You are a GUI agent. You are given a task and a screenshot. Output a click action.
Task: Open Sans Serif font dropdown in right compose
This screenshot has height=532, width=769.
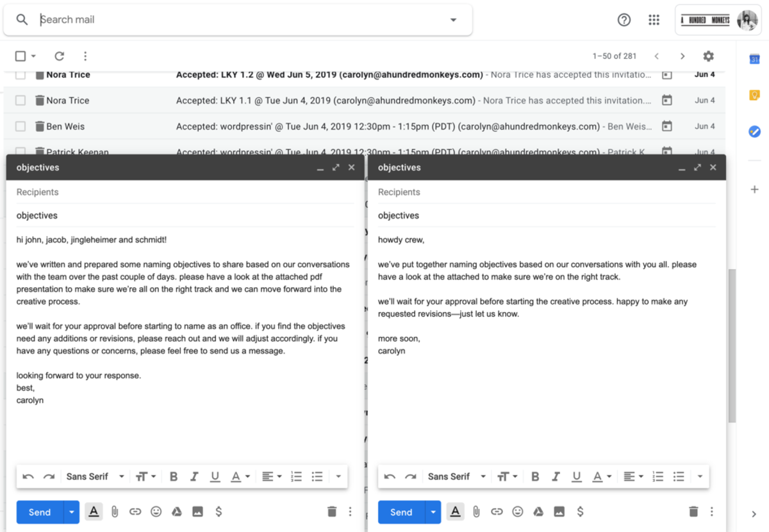tap(458, 477)
